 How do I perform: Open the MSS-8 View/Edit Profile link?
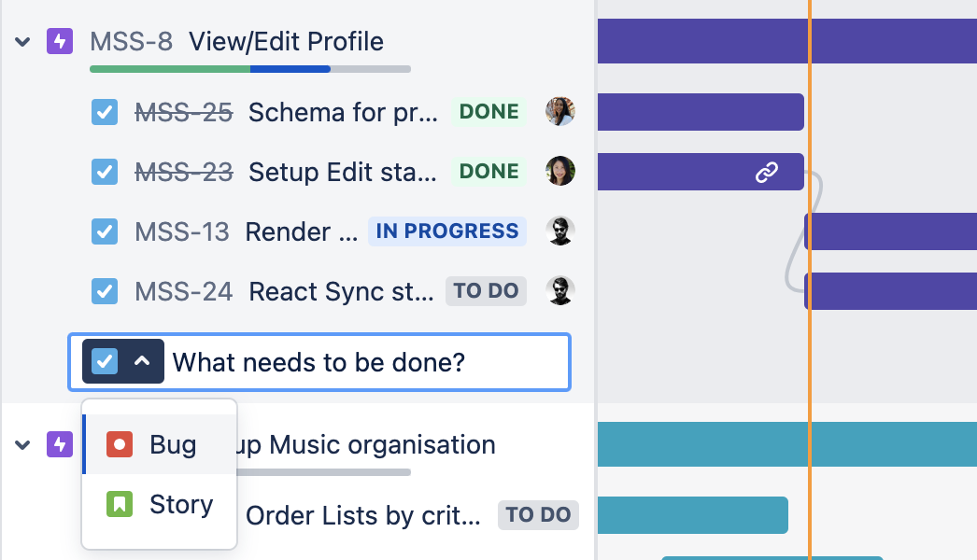coord(235,41)
